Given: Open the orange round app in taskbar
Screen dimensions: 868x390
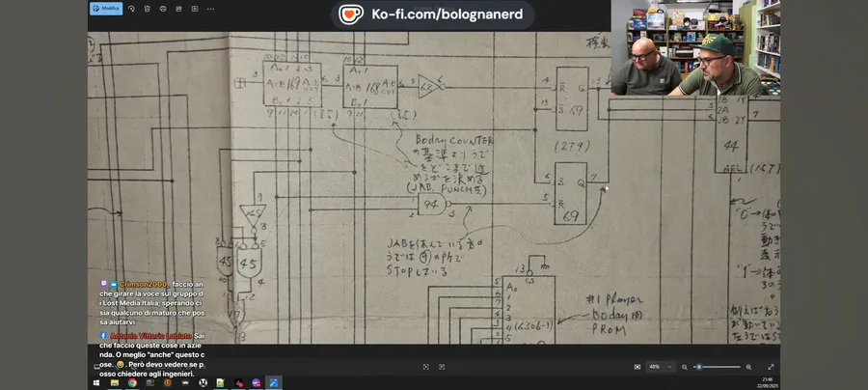Looking at the screenshot, I should tap(168, 383).
